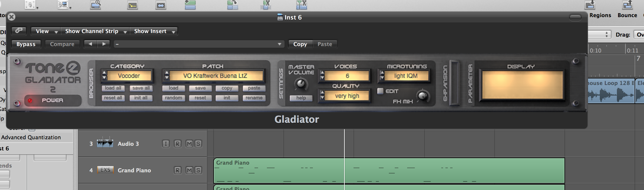644x190 pixels.
Task: Click the rename patch button
Action: point(254,98)
